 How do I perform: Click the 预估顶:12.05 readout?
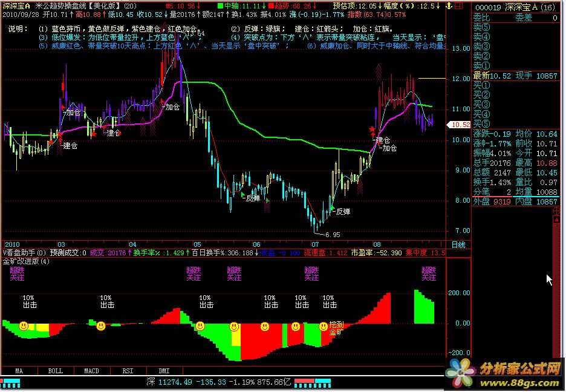(x=356, y=6)
